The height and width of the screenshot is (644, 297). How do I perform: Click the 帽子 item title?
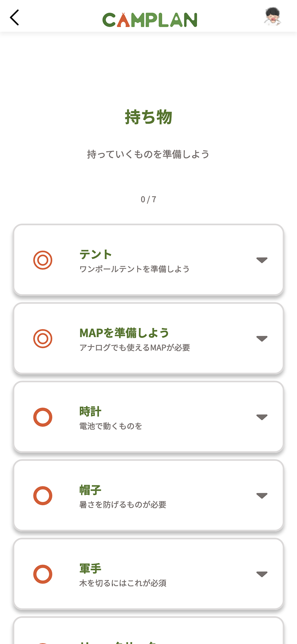coord(90,490)
